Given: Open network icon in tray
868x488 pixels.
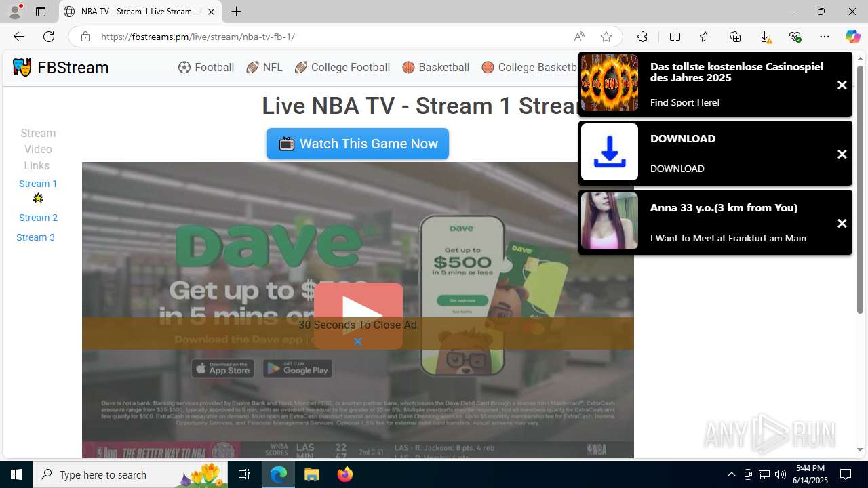Looking at the screenshot, I should pos(764,474).
